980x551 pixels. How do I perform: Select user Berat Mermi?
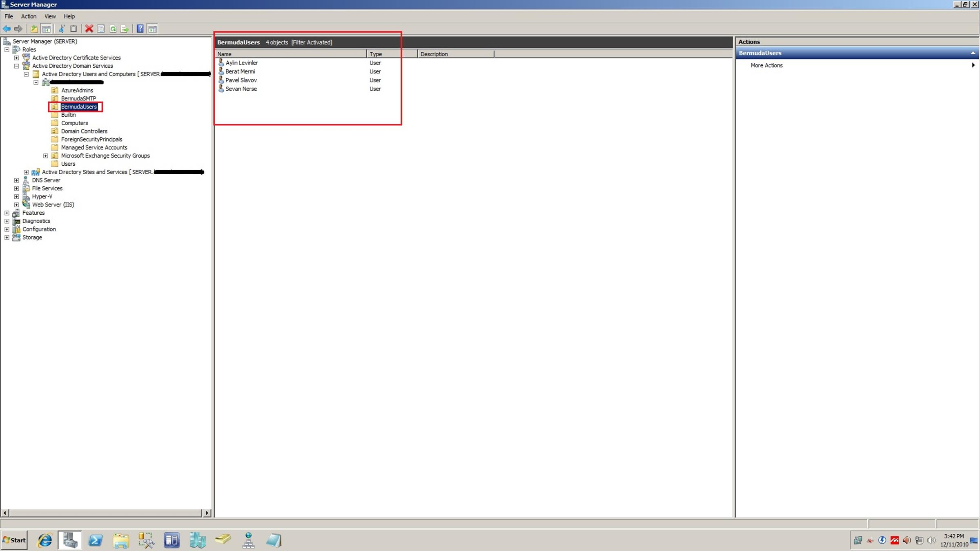coord(240,71)
